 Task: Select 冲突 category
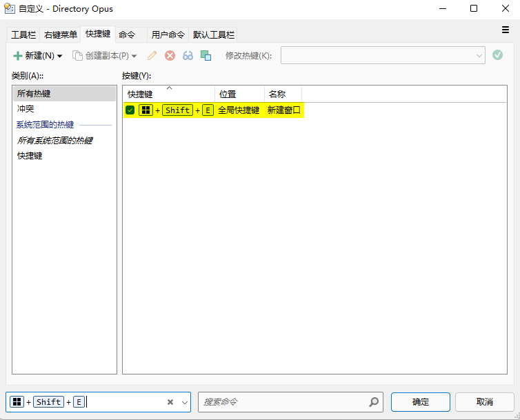click(64, 109)
